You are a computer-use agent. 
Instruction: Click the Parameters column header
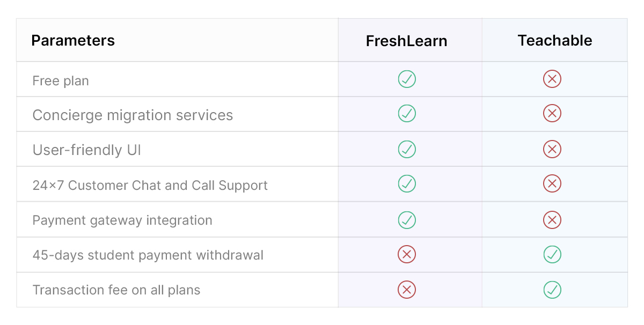(73, 40)
